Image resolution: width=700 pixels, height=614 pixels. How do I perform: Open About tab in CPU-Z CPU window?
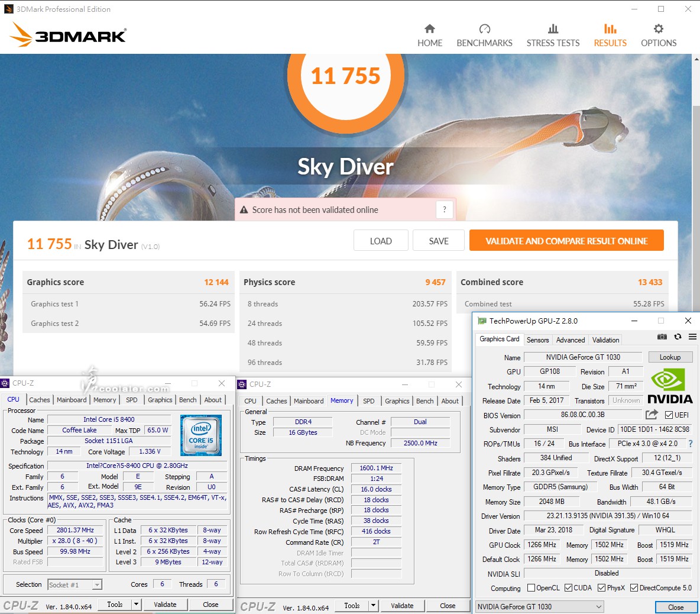(213, 400)
